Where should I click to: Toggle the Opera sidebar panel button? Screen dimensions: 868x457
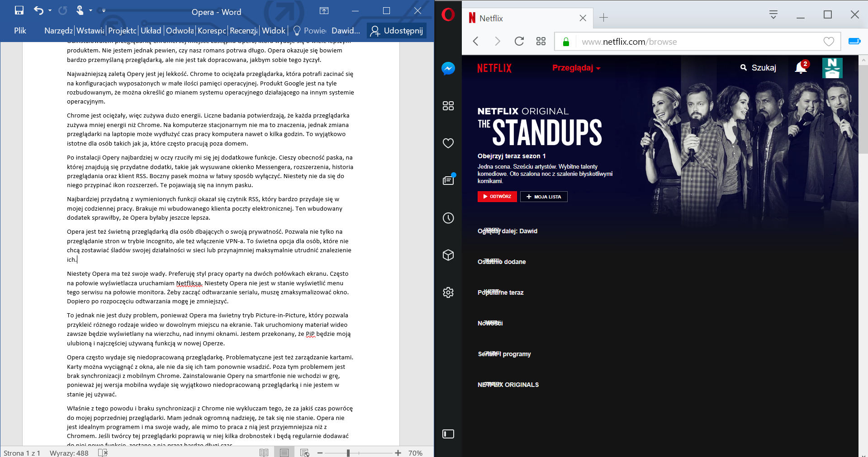click(448, 434)
